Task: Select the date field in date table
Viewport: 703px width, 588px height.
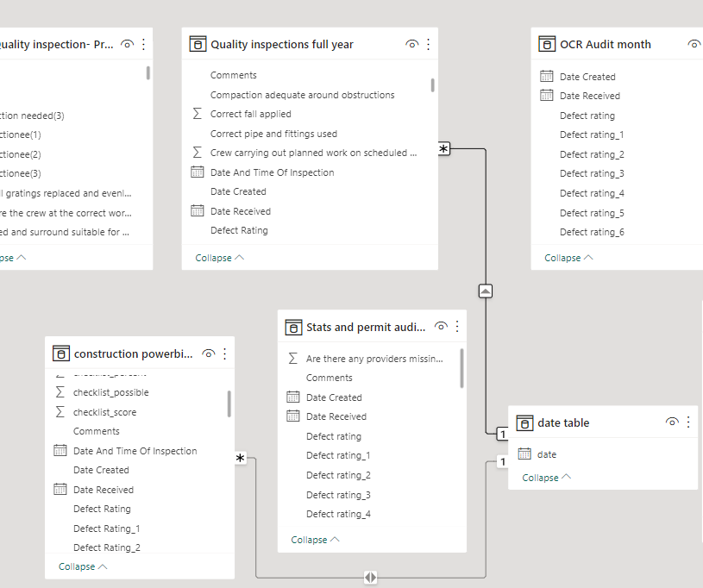Action: point(547,454)
